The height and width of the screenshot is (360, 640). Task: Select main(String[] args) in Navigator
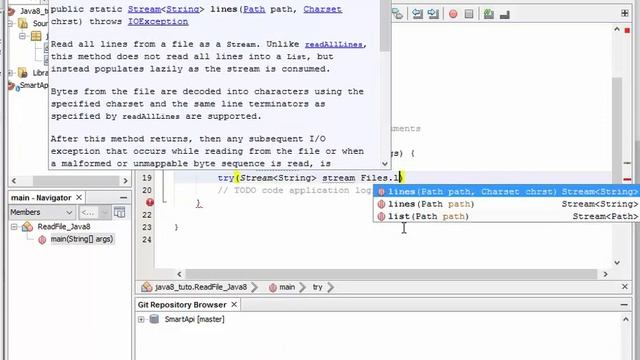(x=81, y=239)
